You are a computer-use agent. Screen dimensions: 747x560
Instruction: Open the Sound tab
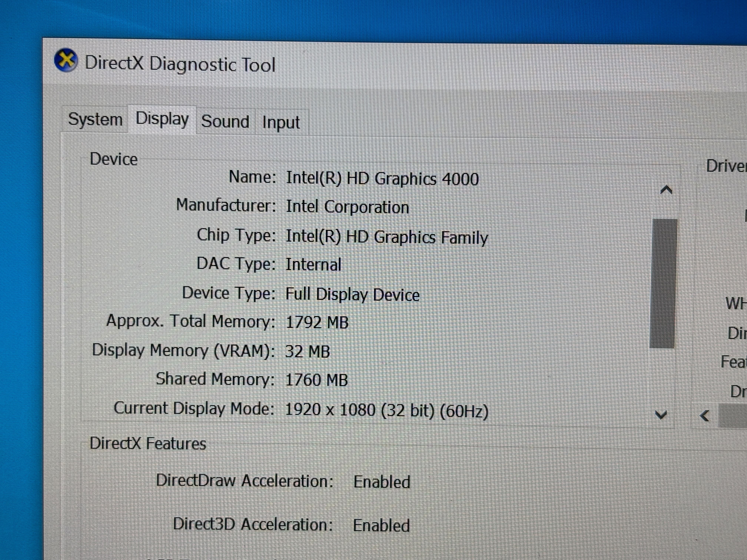(225, 121)
